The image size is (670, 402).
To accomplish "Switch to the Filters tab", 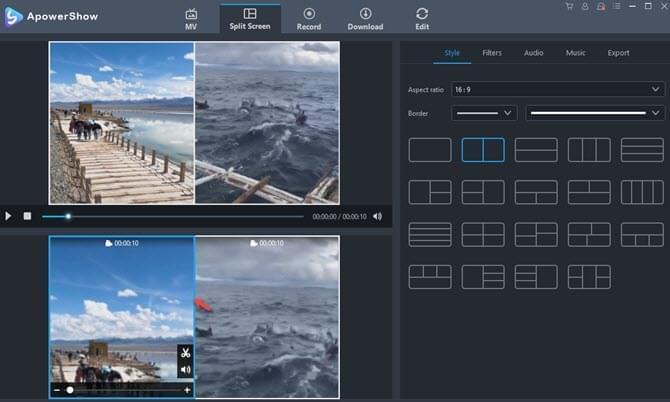I will (x=492, y=53).
